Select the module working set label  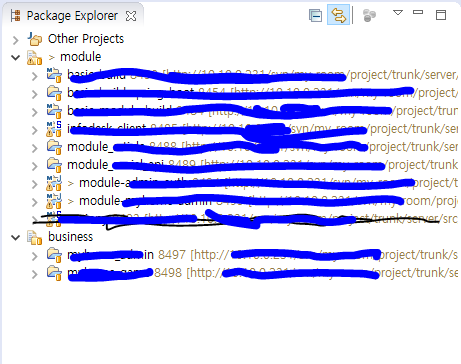(80, 57)
